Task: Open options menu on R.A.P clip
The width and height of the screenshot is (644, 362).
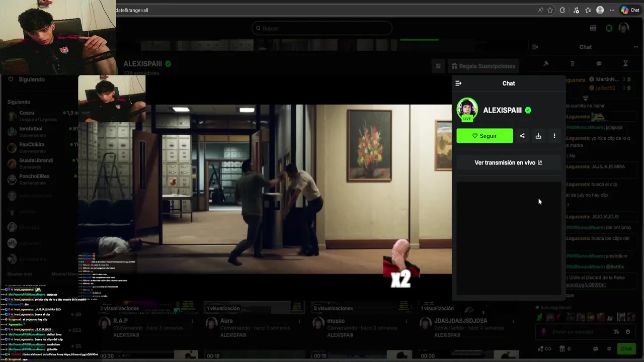Action: click(x=192, y=321)
